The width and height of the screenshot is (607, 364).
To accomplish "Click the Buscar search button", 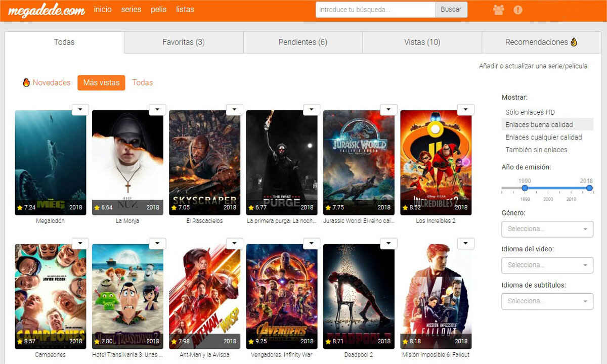I will 451,10.
